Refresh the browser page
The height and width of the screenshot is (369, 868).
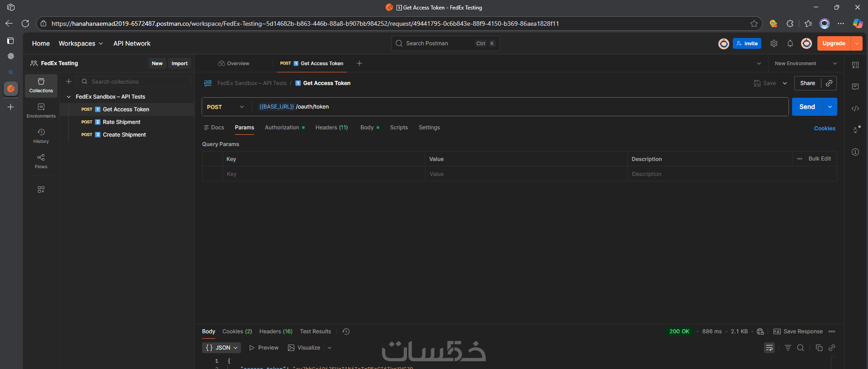pyautogui.click(x=25, y=24)
